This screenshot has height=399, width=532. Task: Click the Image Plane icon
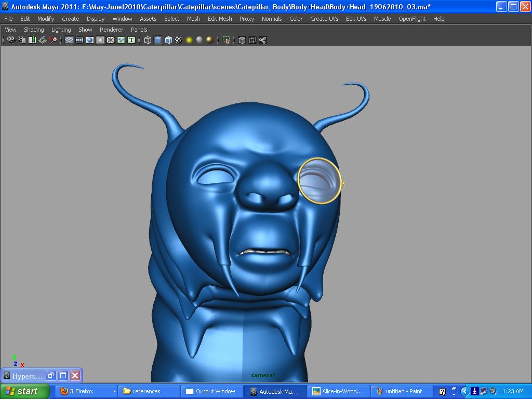[x=43, y=40]
